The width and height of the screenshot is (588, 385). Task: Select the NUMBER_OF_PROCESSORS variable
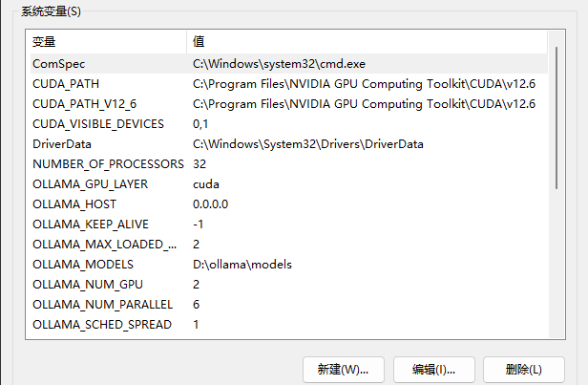(x=288, y=164)
